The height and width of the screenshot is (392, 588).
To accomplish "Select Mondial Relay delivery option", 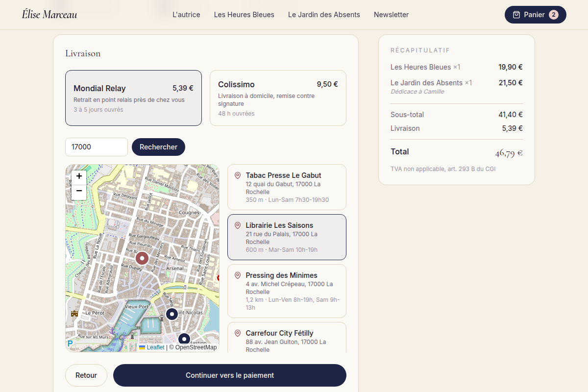I will tap(133, 98).
